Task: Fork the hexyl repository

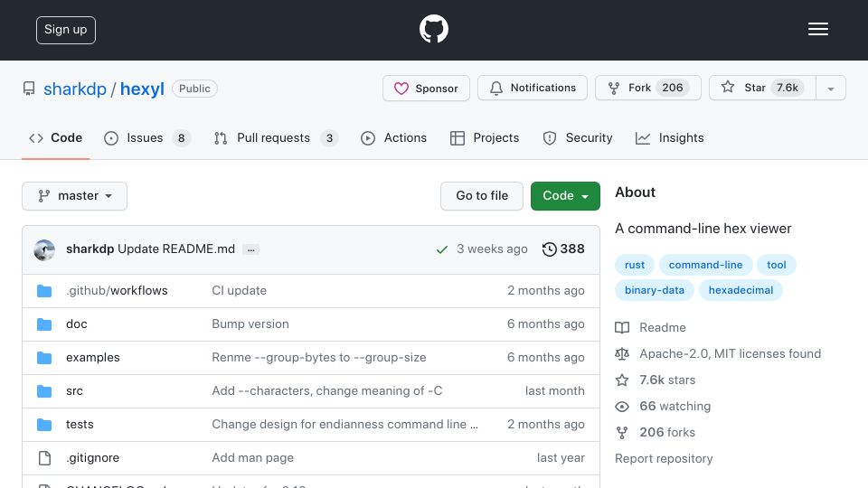Action: (647, 88)
